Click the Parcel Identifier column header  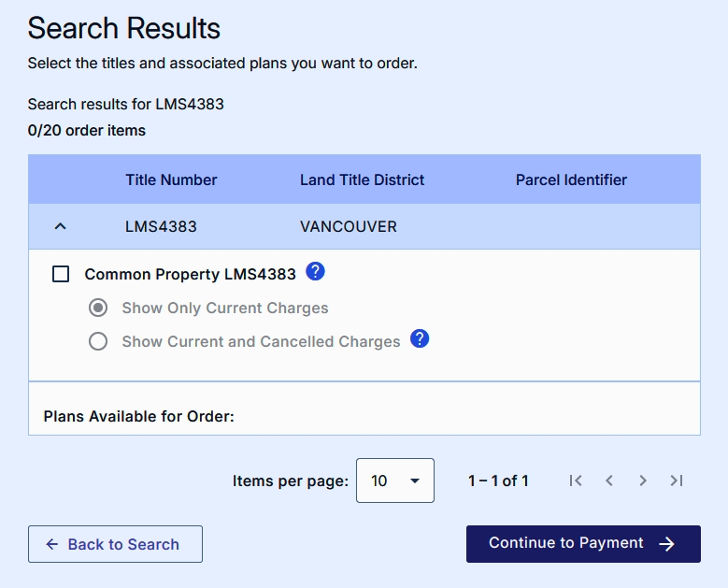coord(571,179)
